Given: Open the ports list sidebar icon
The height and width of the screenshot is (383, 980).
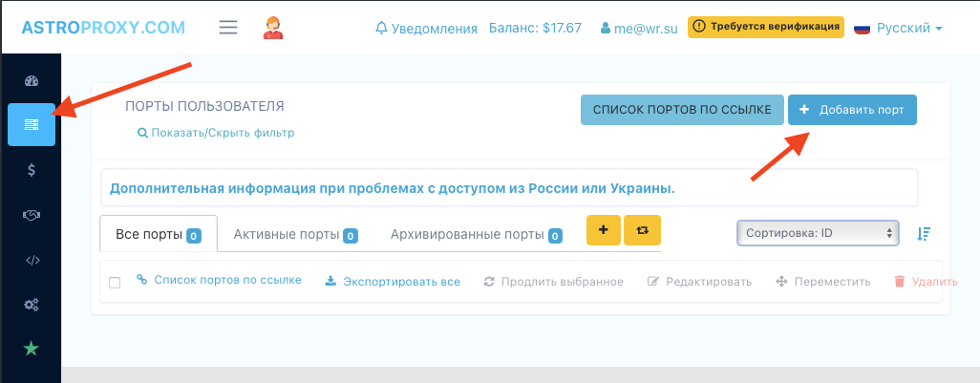Looking at the screenshot, I should click(32, 125).
